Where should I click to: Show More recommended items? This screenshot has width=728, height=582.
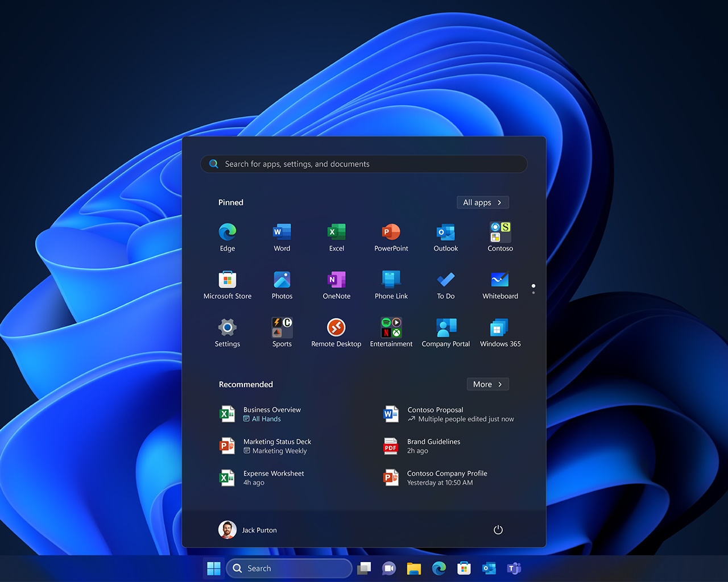(488, 384)
